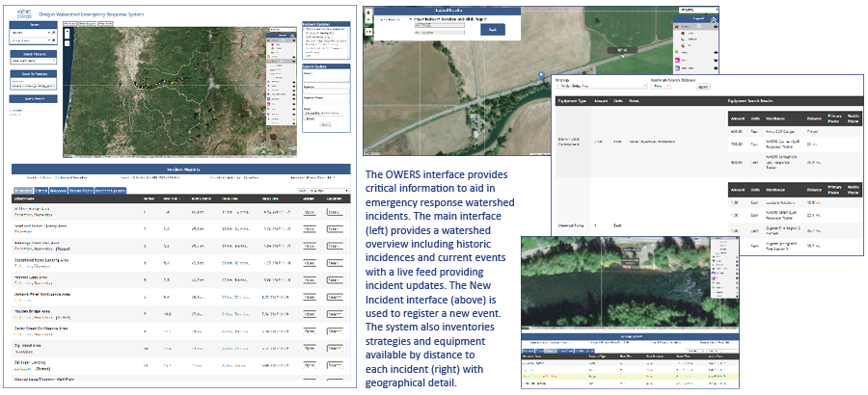The width and height of the screenshot is (868, 395).
Task: Click the Zoom To Feature input field
Action: [33, 86]
